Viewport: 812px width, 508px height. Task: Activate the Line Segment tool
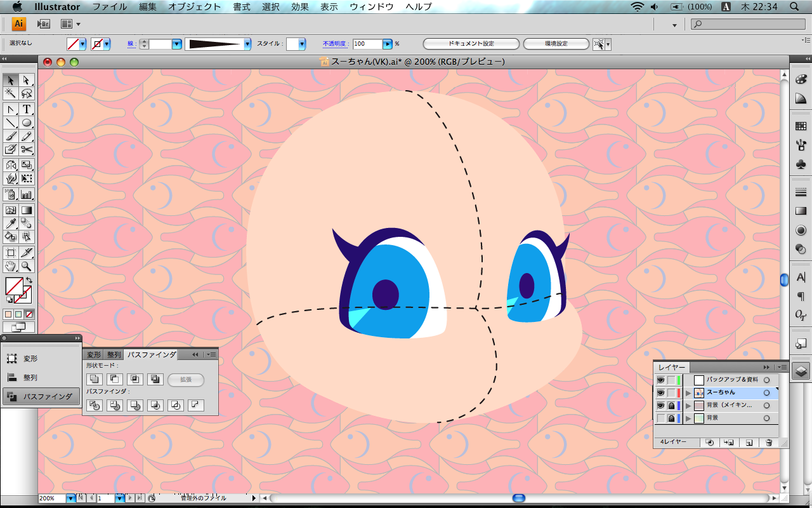[11, 123]
